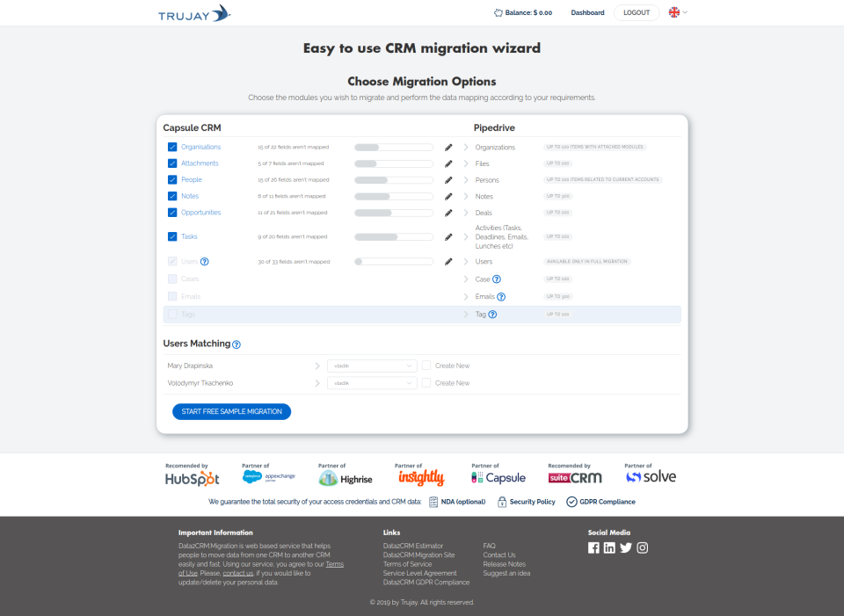Click the Security Policy lock icon
Screen dimensions: 844x616
(501, 501)
